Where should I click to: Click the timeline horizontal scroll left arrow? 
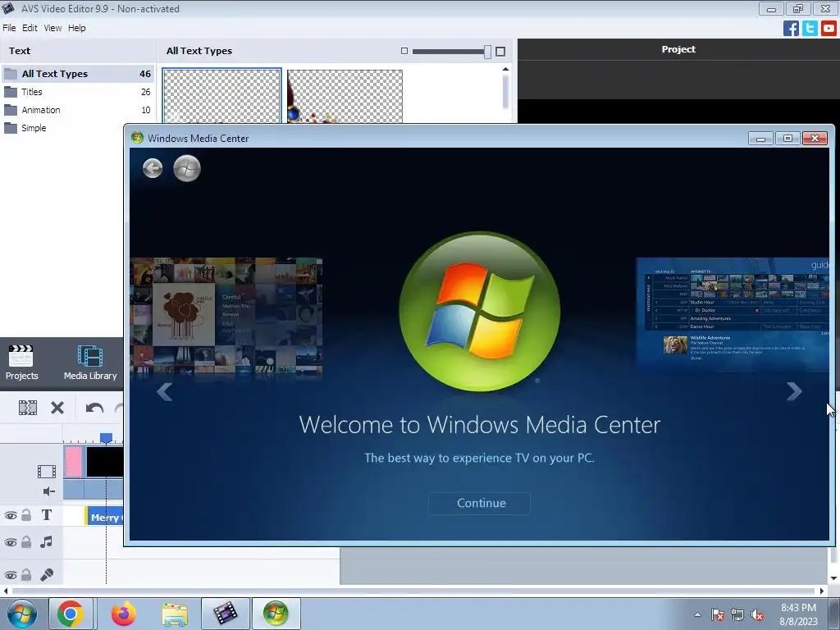point(6,591)
